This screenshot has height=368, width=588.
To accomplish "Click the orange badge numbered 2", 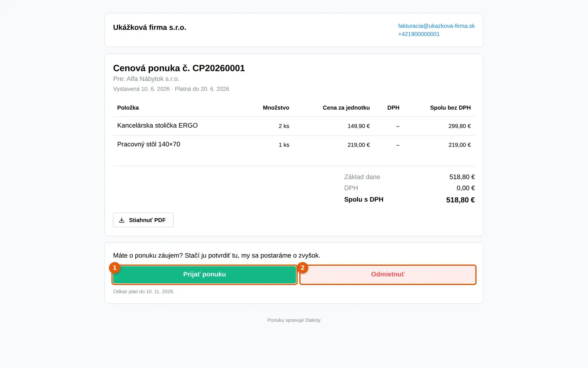I will 302,268.
